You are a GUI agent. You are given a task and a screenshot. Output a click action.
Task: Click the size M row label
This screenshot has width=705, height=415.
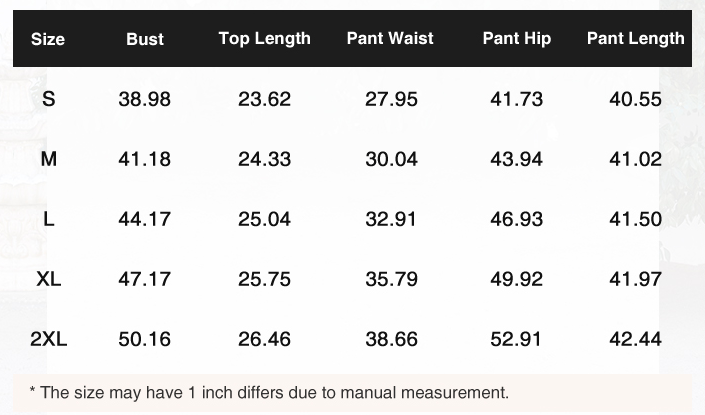coord(49,159)
